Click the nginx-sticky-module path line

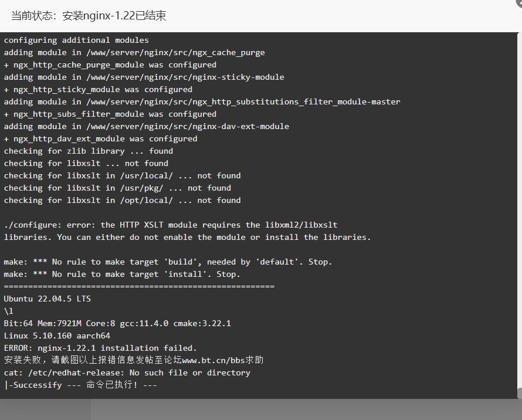[x=144, y=77]
